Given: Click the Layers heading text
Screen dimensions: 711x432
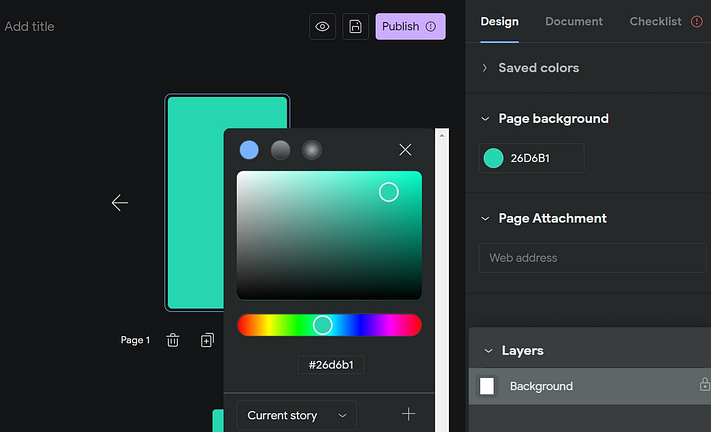Looking at the screenshot, I should tap(522, 351).
